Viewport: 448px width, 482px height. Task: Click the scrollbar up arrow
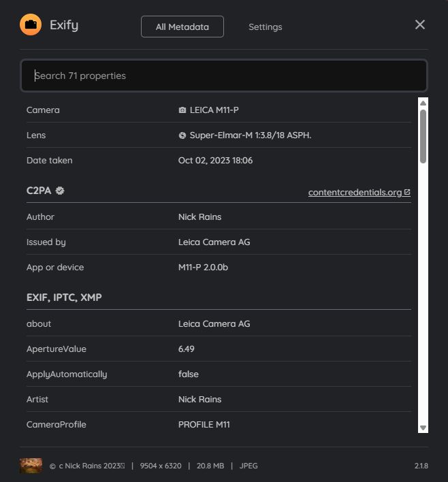[423, 103]
